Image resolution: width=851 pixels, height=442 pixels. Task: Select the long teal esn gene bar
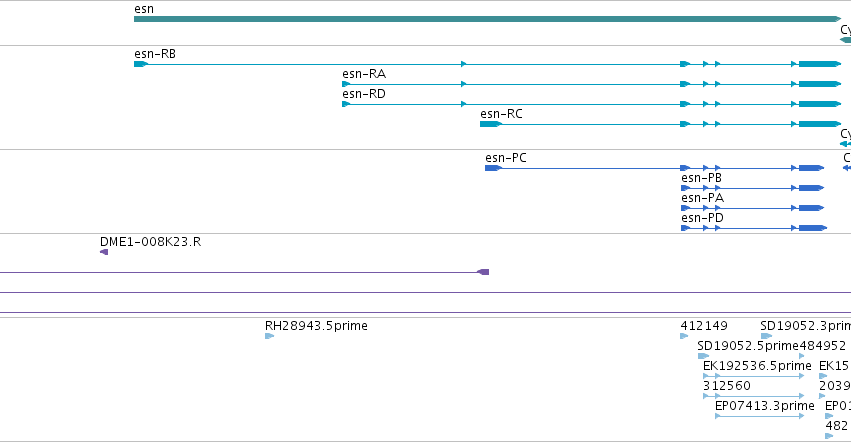[x=487, y=19]
